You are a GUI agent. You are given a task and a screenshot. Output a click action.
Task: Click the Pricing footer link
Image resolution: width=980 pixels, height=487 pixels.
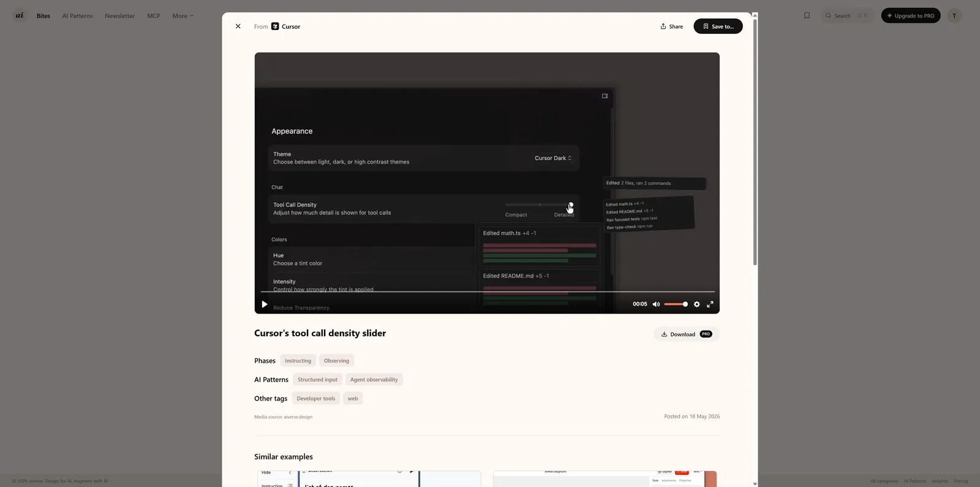coord(960,481)
